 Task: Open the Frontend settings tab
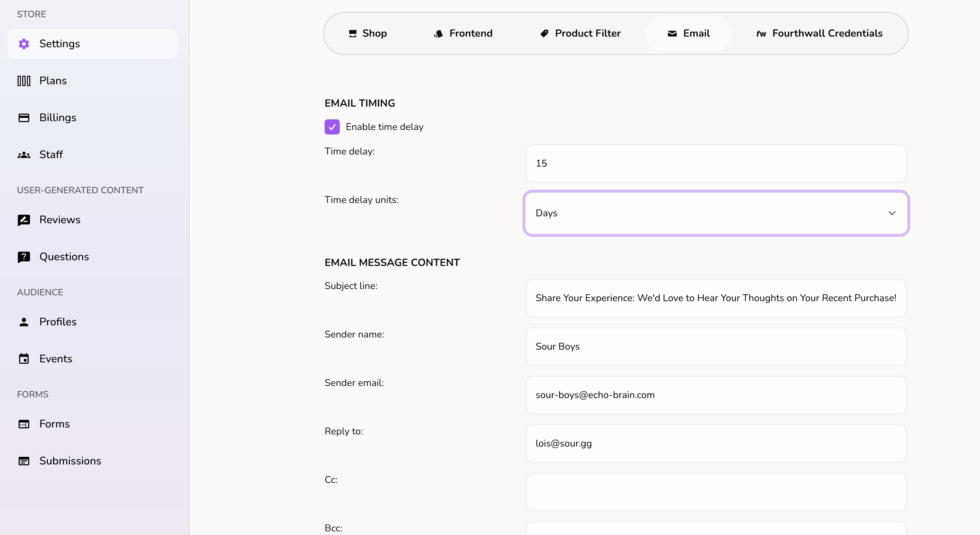[462, 33]
